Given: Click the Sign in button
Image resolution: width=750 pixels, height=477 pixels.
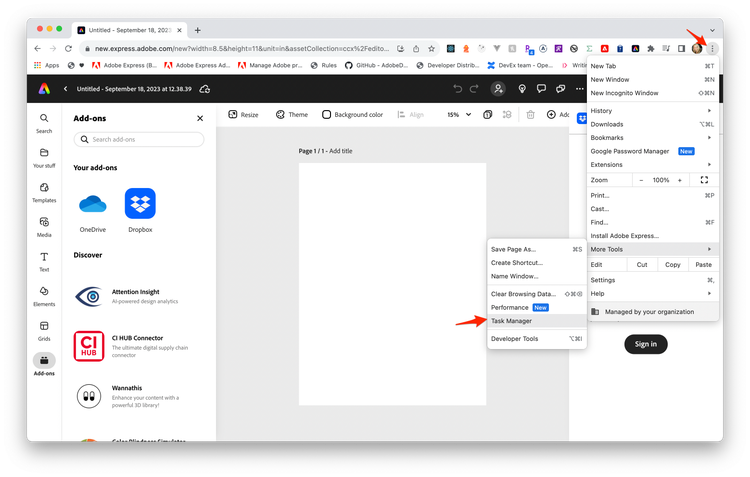Looking at the screenshot, I should point(646,344).
